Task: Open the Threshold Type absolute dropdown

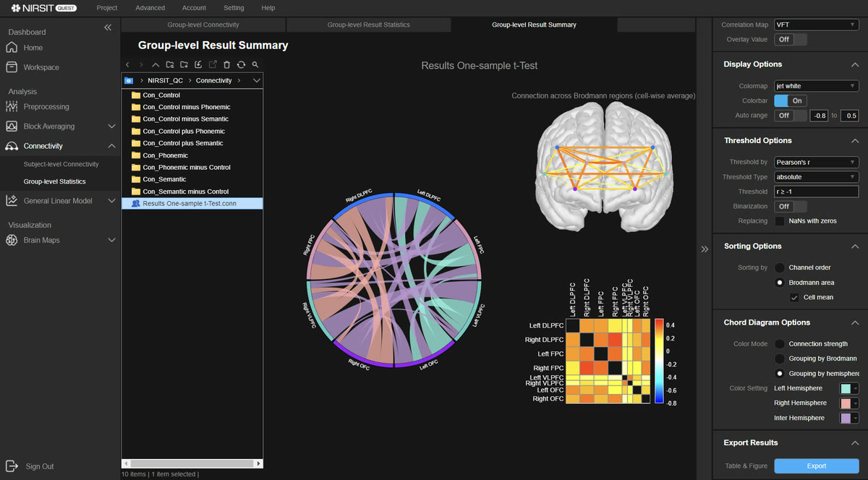Action: coord(816,177)
